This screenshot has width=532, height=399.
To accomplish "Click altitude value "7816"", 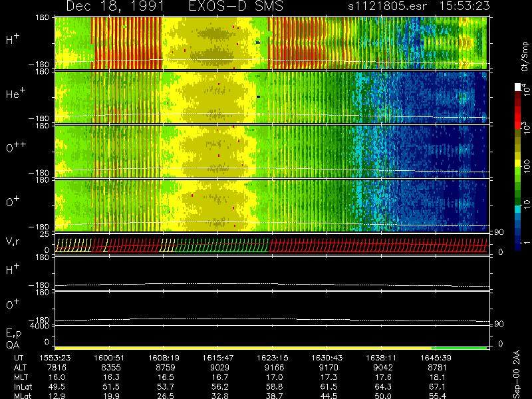I will [x=57, y=368].
